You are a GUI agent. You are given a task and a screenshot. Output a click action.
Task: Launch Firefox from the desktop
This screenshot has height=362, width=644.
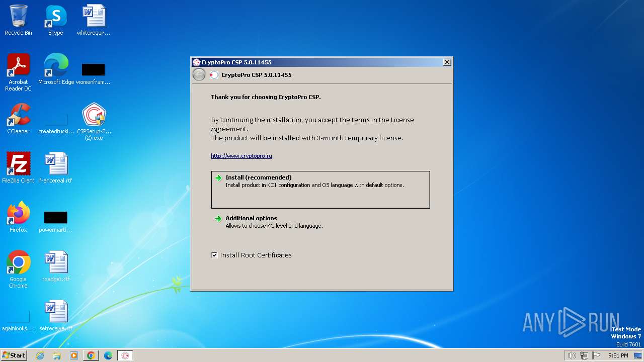(18, 217)
